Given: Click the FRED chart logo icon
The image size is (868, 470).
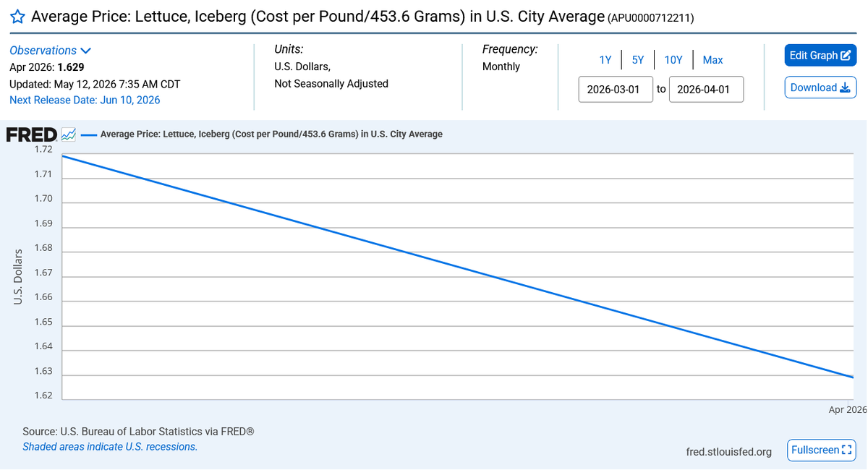Looking at the screenshot, I should (x=69, y=134).
